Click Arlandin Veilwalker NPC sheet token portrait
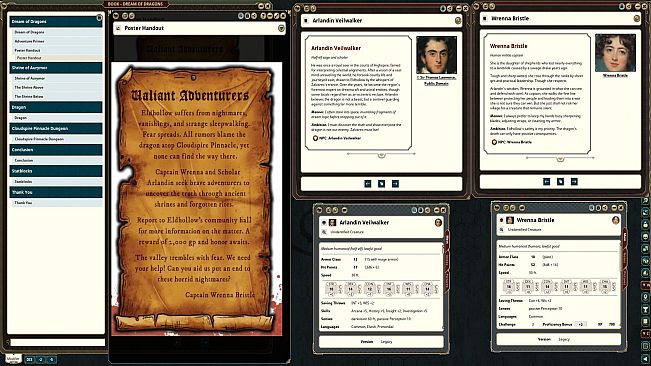 pos(332,223)
